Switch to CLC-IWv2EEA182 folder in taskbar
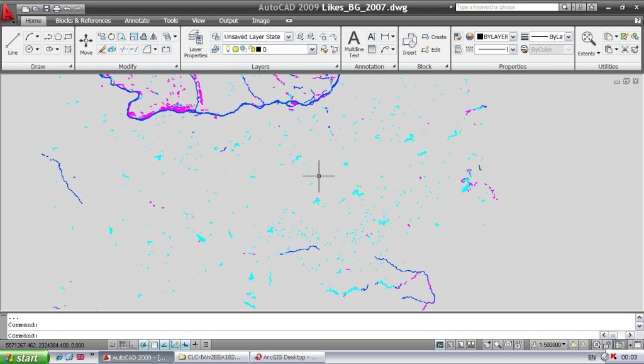Screen dimensions: 644x364 pyautogui.click(x=212, y=358)
